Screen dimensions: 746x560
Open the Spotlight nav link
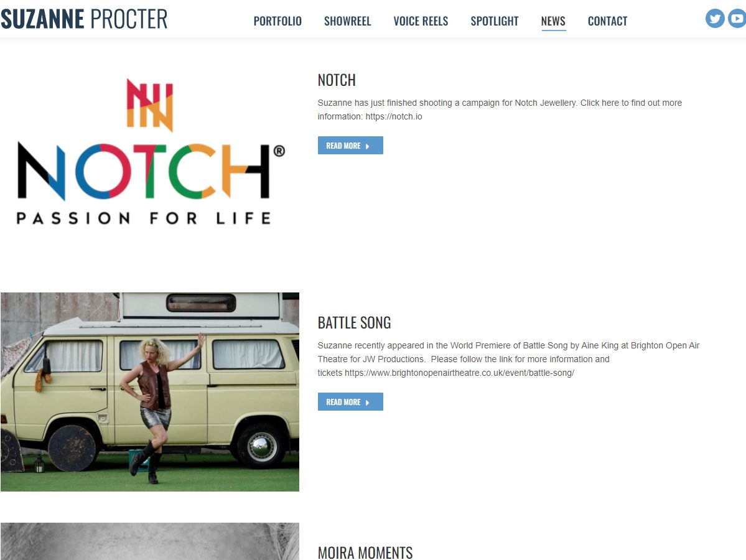pos(494,21)
